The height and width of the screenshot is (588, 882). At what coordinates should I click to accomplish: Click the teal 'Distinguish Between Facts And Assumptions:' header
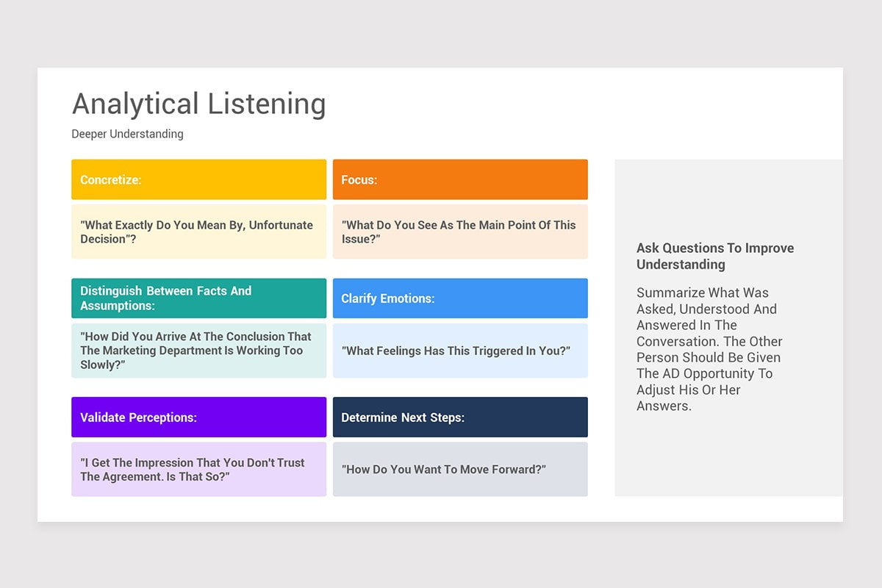pos(198,298)
